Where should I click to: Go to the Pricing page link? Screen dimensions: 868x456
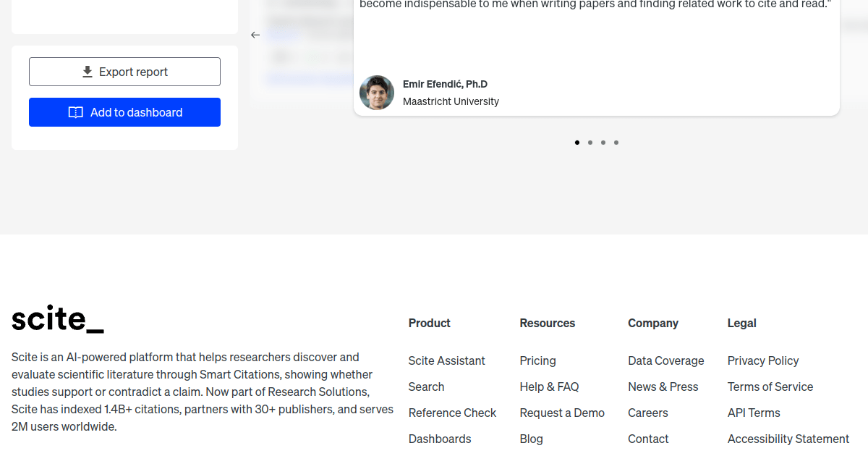click(x=537, y=360)
